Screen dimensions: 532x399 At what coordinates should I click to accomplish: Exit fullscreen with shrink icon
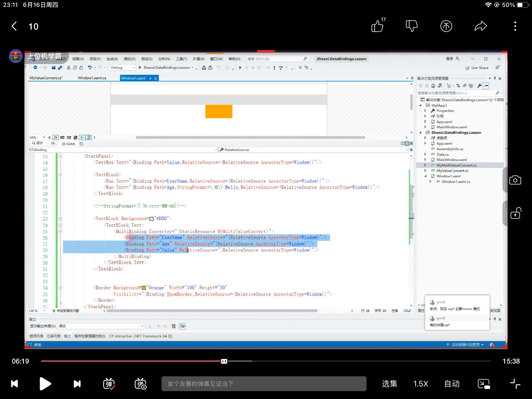click(x=515, y=384)
